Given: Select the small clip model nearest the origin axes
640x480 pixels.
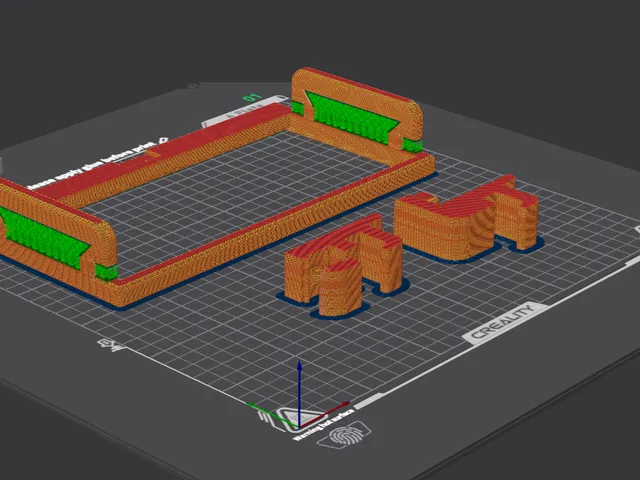Looking at the screenshot, I should click(x=343, y=267).
